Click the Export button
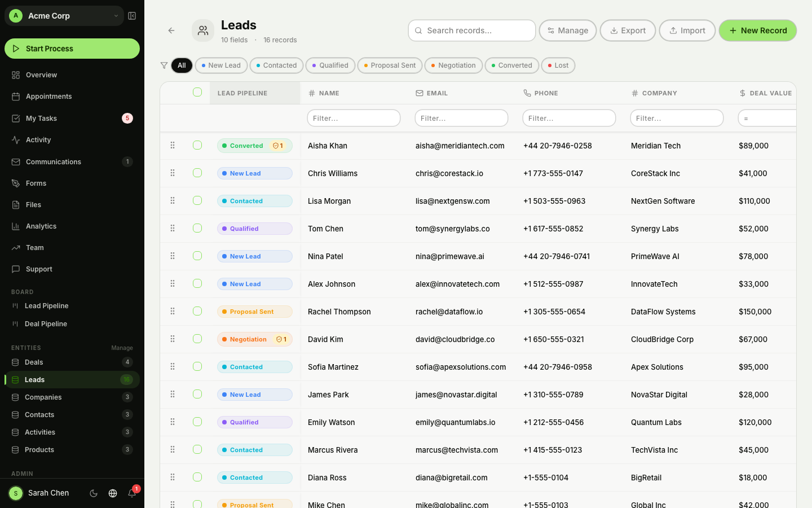812x508 pixels. coord(628,30)
